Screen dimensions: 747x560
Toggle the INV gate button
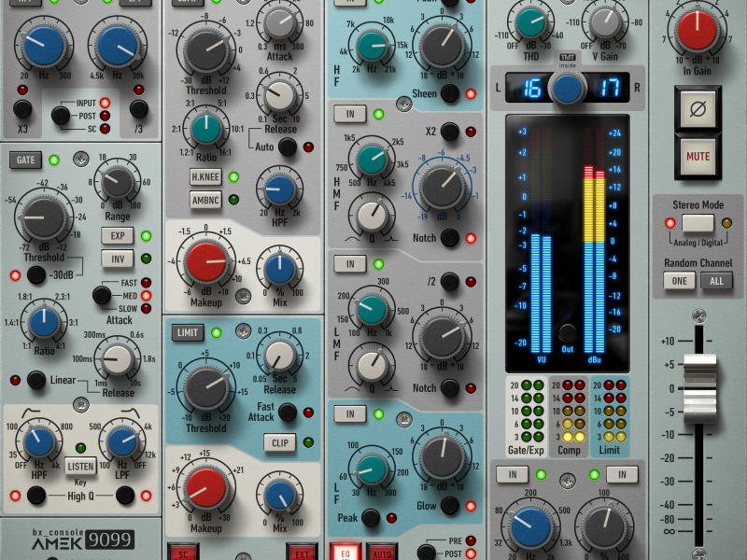[x=118, y=259]
